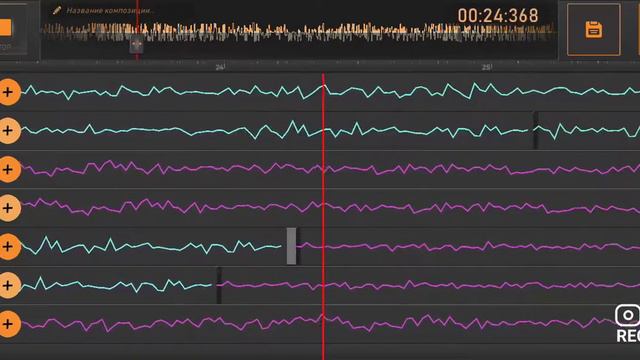Select the cyan clip on fifth track

(x=151, y=245)
